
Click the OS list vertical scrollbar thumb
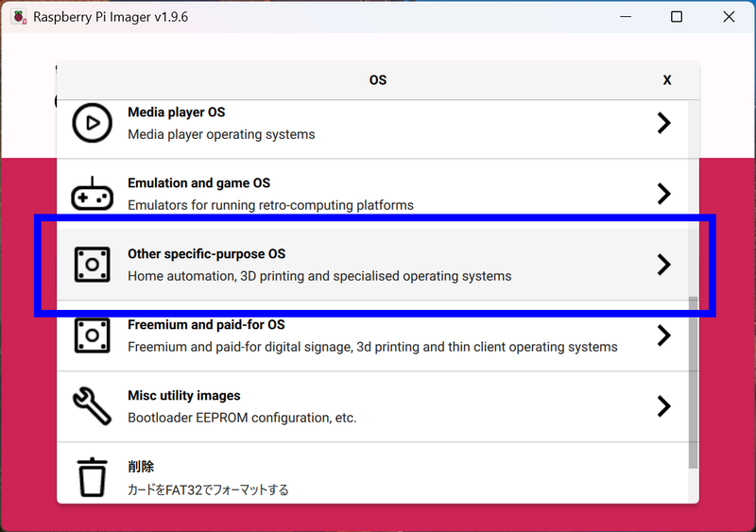694,382
